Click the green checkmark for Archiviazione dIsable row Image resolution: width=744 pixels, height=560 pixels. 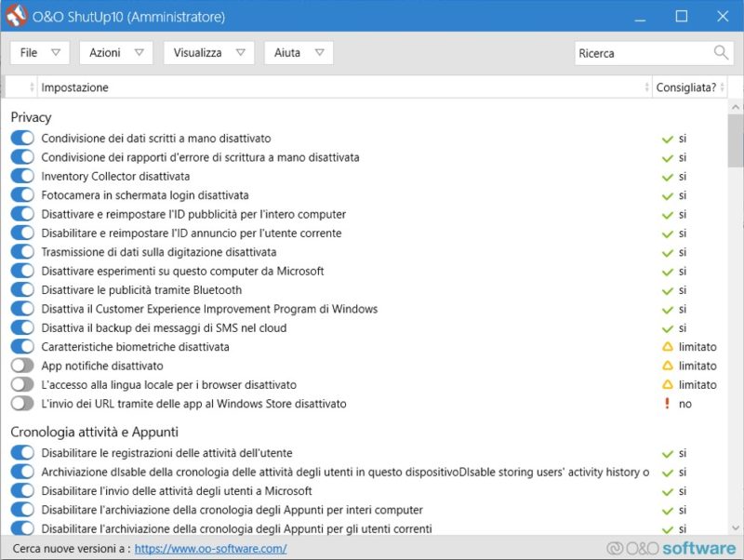click(x=668, y=473)
